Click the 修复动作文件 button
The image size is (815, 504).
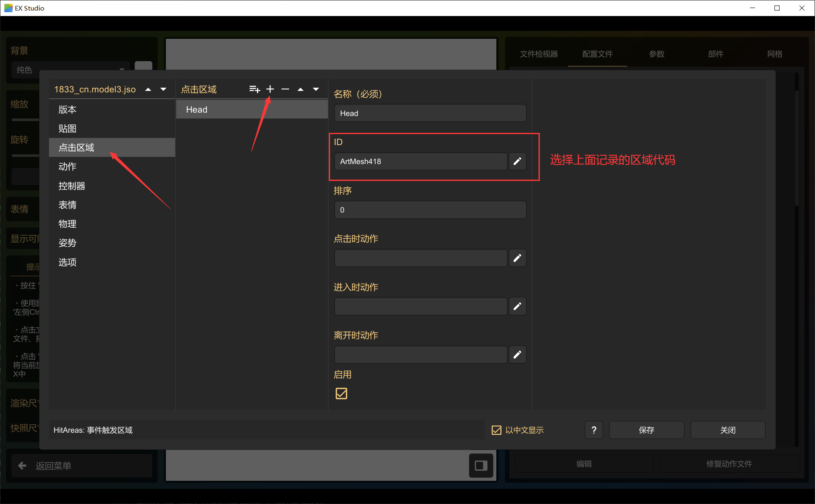[729, 464]
